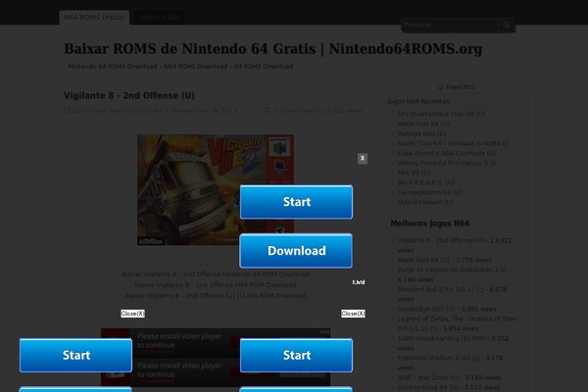Click the orange RSS feed icon

coord(440,87)
